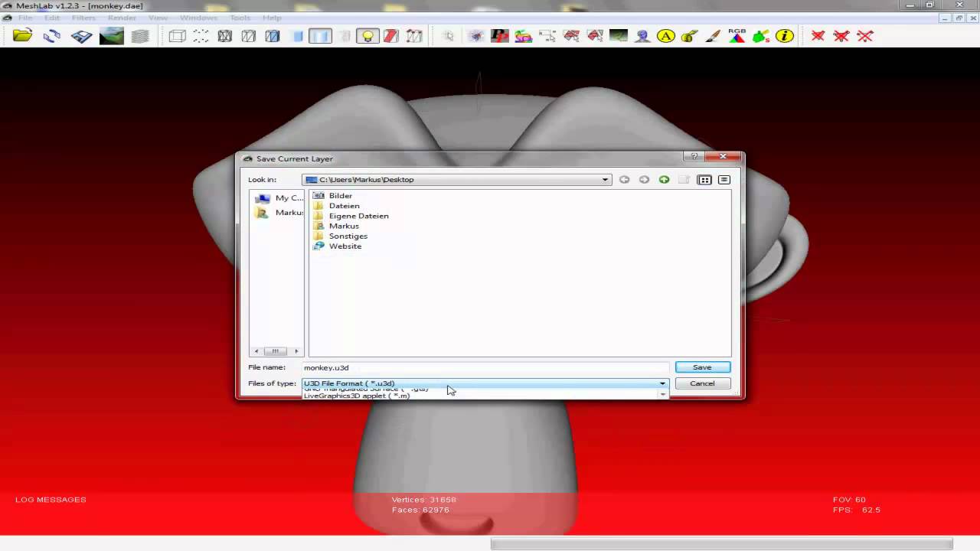Switch to Detail View in dialog

pos(724,180)
